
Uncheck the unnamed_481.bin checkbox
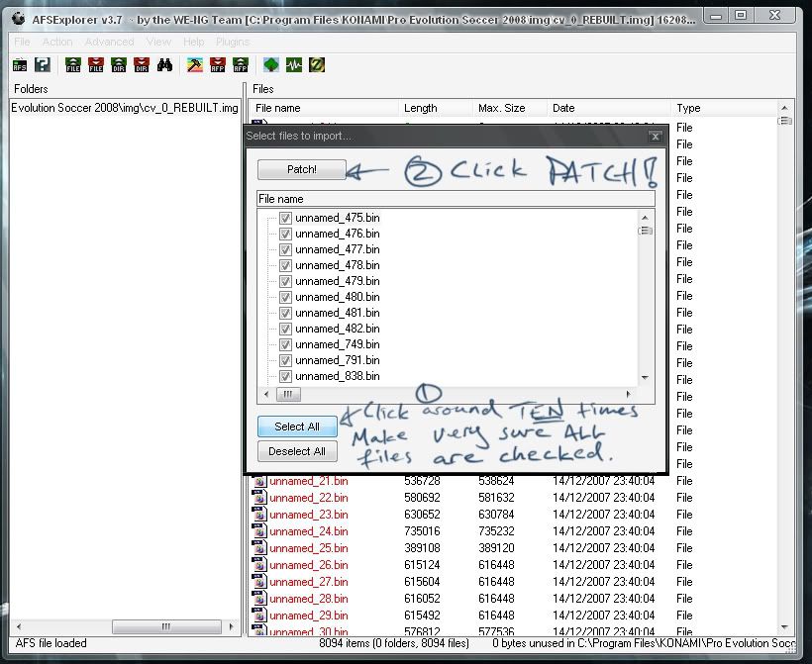pyautogui.click(x=285, y=313)
